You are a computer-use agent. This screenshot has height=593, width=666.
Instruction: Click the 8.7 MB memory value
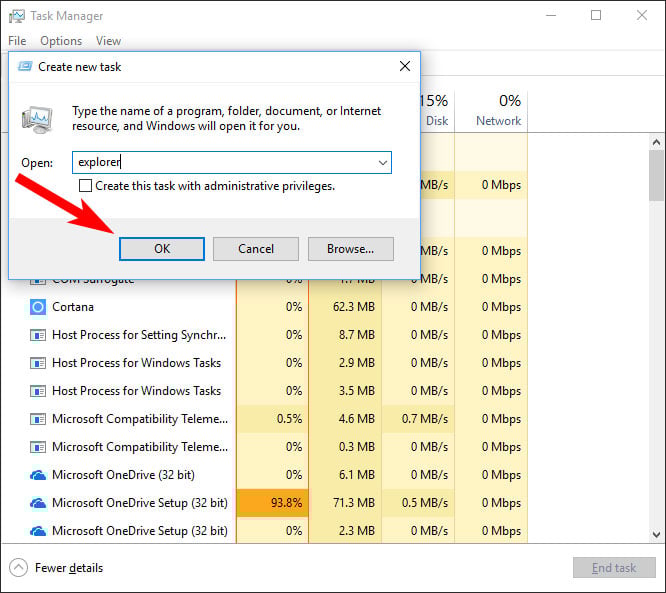[x=357, y=335]
